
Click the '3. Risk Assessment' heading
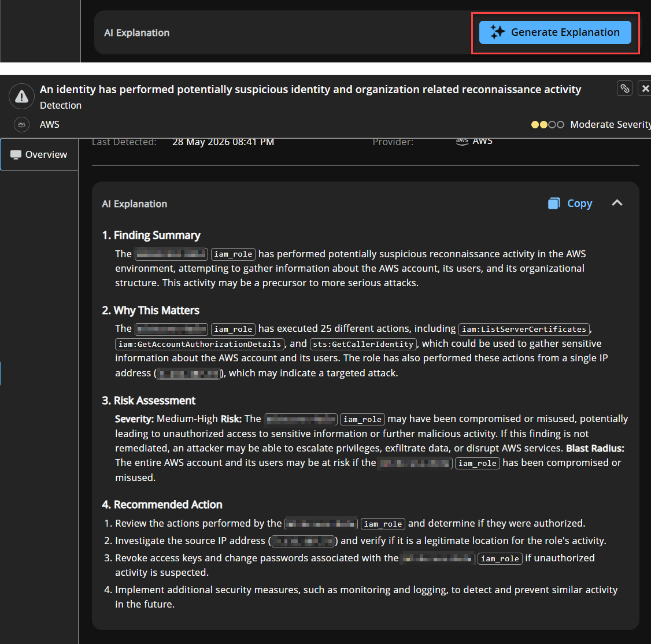(x=149, y=401)
